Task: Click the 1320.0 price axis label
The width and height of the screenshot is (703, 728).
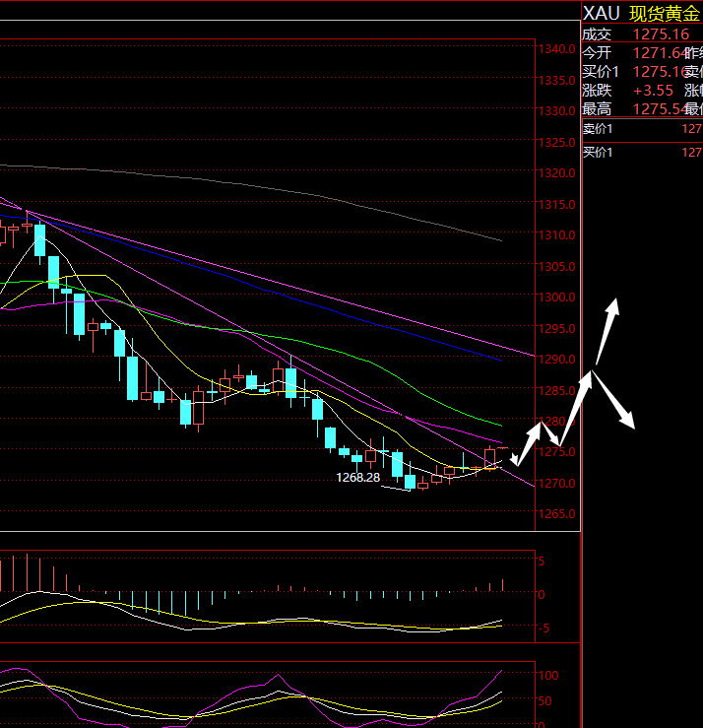Action: coord(556,173)
